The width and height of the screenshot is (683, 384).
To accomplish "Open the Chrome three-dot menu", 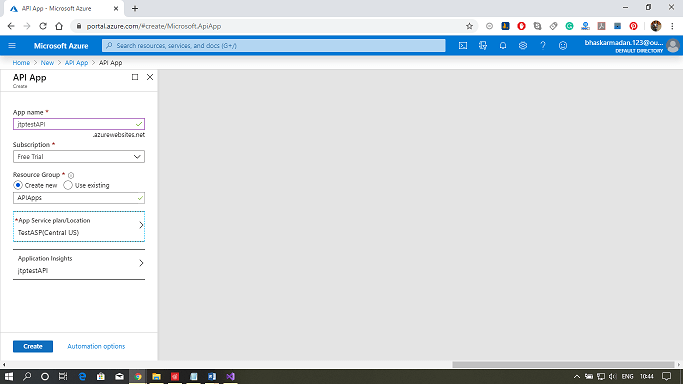I will (672, 26).
